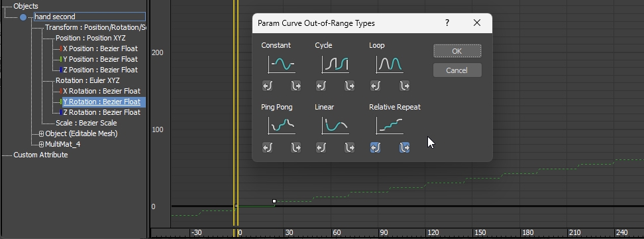Select the Relative Repeat curve type preview
644x239 pixels.
click(x=390, y=125)
